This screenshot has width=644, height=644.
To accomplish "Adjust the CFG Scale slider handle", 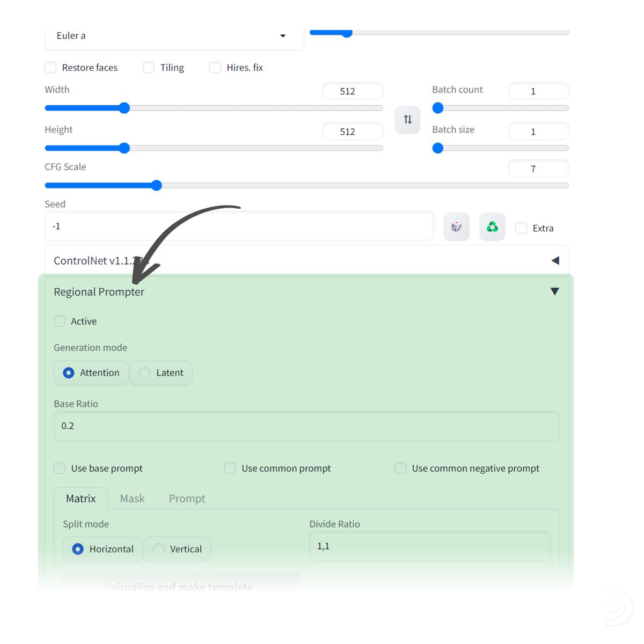I will point(156,186).
